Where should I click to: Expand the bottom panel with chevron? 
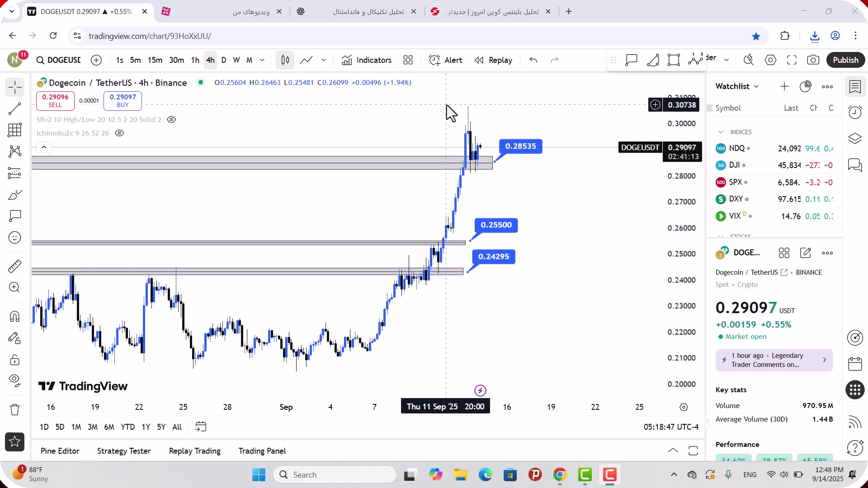click(673, 450)
